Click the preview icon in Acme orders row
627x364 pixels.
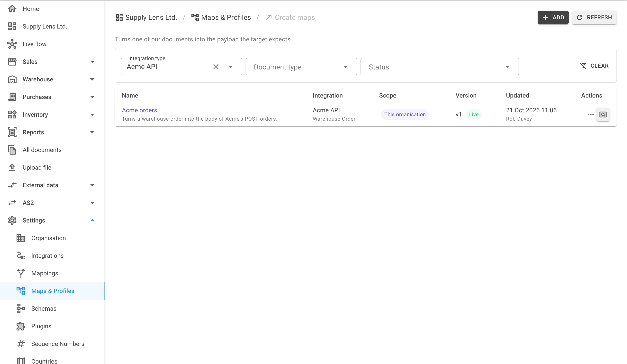point(603,115)
